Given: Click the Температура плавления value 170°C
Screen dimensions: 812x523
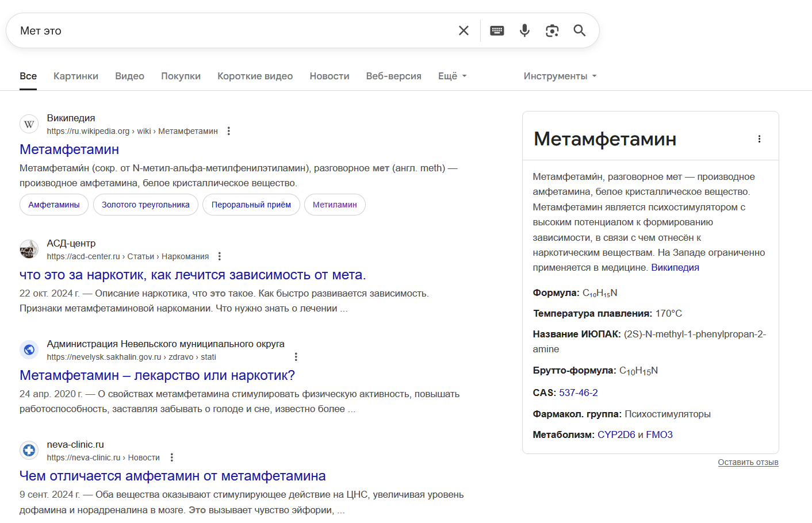Looking at the screenshot, I should (668, 313).
